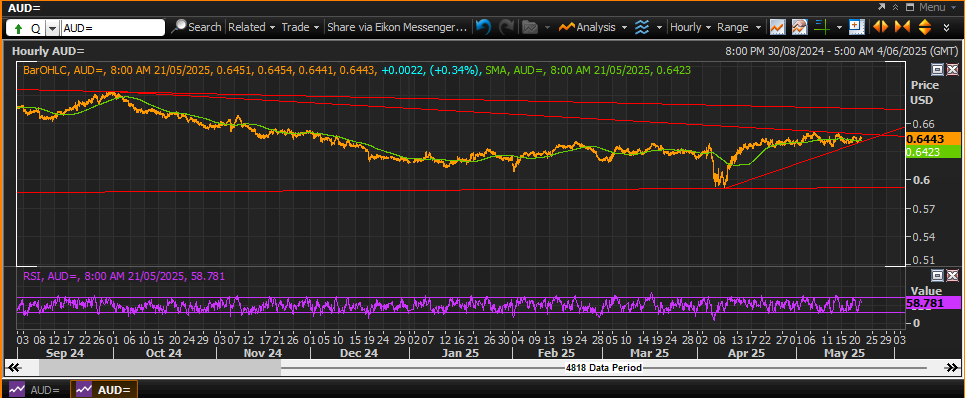Screen dimensions: 965x398
Task: Select the green crosshair cursor tool
Action: click(x=820, y=27)
